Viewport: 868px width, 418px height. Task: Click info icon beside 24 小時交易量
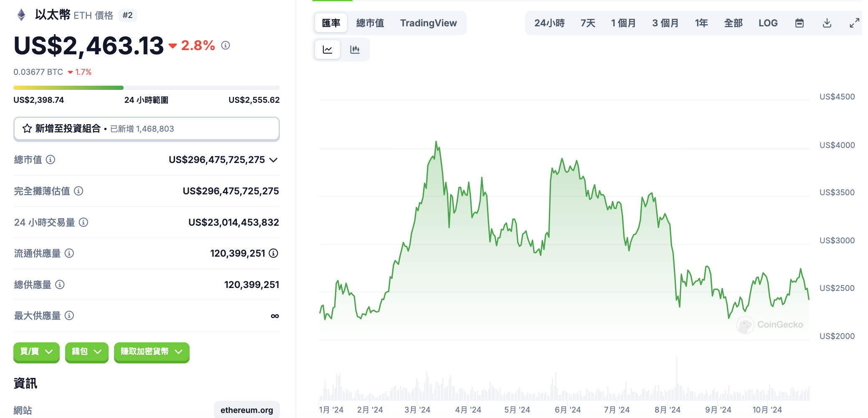pyautogui.click(x=84, y=222)
